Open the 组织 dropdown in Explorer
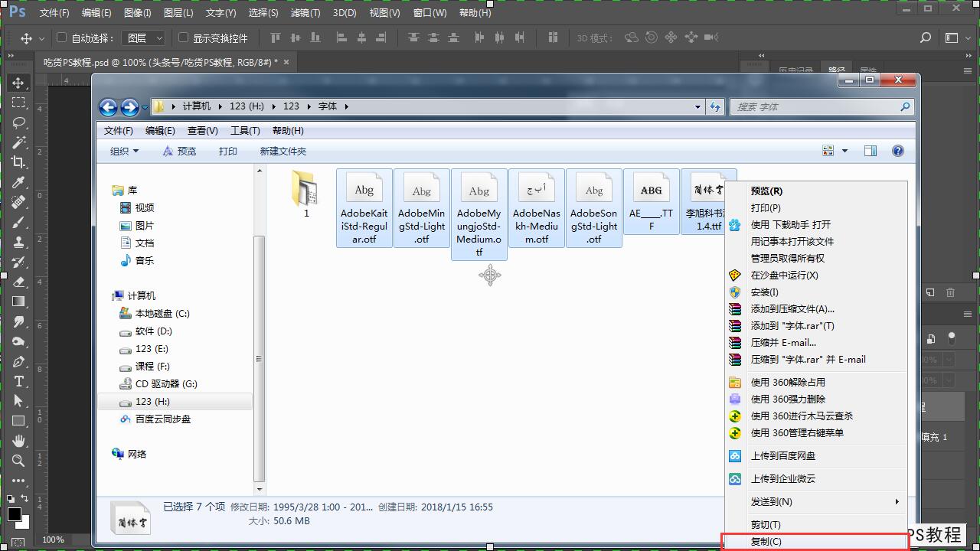The image size is (980, 551). pyautogui.click(x=124, y=151)
